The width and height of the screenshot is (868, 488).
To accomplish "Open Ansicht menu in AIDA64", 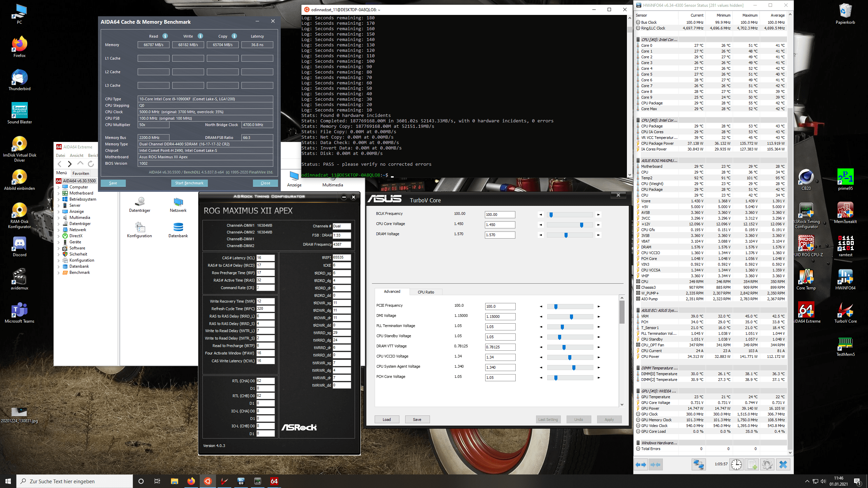I will tap(77, 156).
